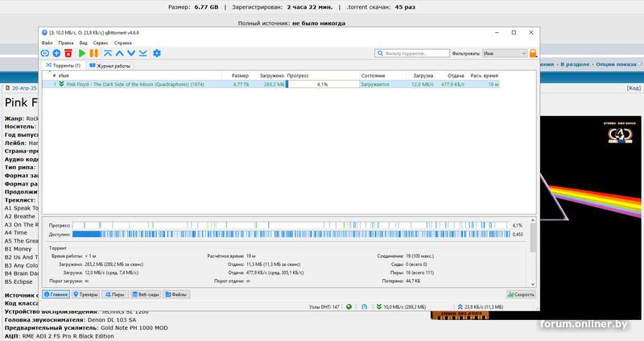Screen dimensions: 644x341
Task: Open the Главное details tab
Action: click(x=56, y=294)
